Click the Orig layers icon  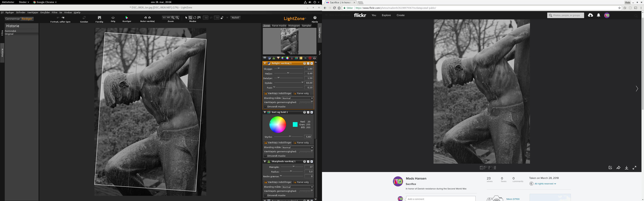click(x=113, y=18)
